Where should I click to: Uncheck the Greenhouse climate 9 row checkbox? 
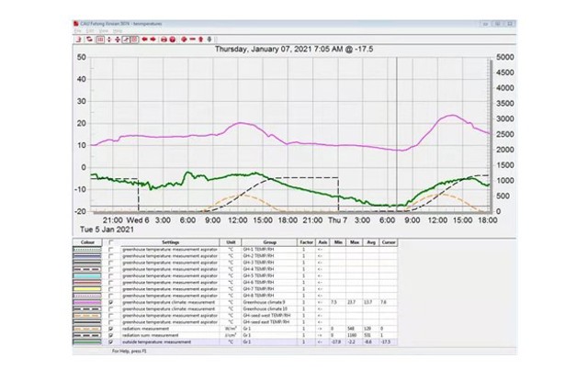[111, 301]
